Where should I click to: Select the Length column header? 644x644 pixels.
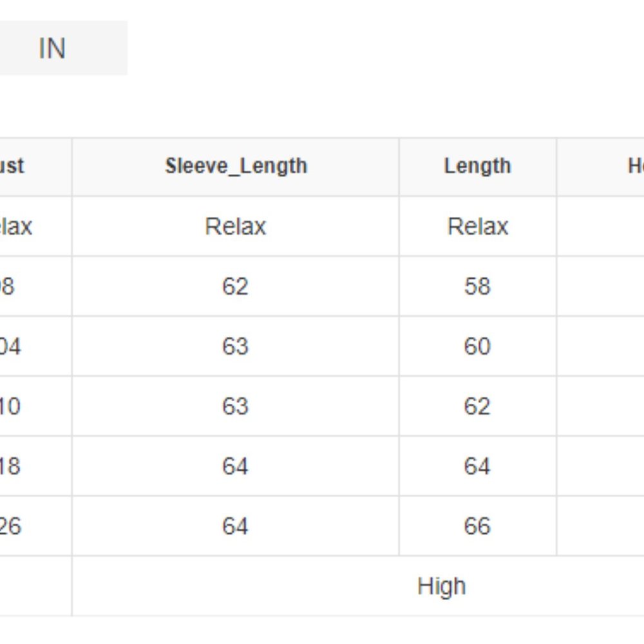[x=478, y=166]
